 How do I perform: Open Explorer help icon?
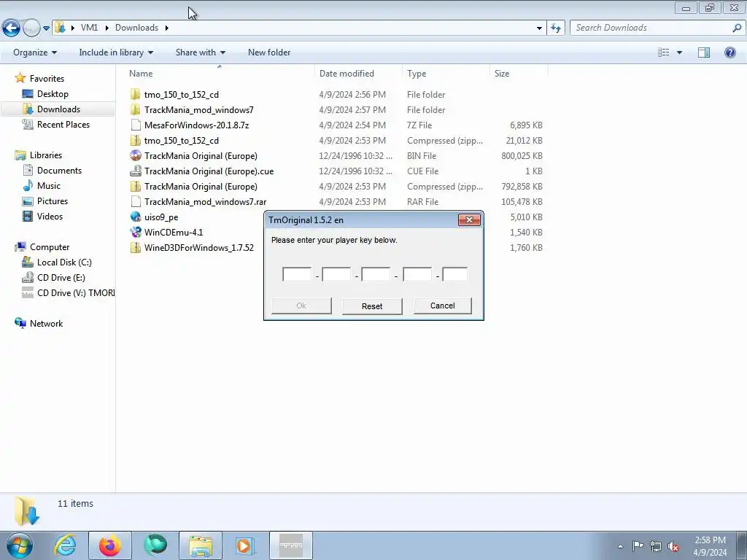(x=729, y=52)
